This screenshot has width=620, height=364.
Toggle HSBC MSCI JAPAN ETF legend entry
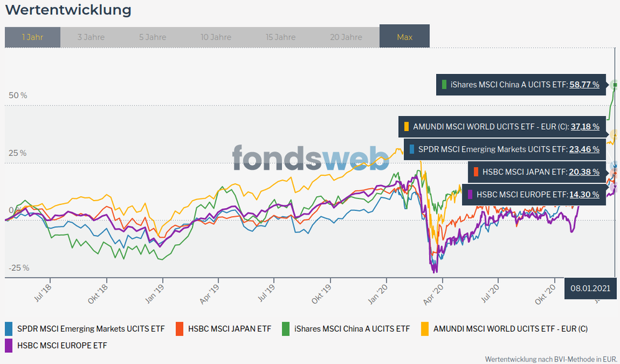point(230,329)
